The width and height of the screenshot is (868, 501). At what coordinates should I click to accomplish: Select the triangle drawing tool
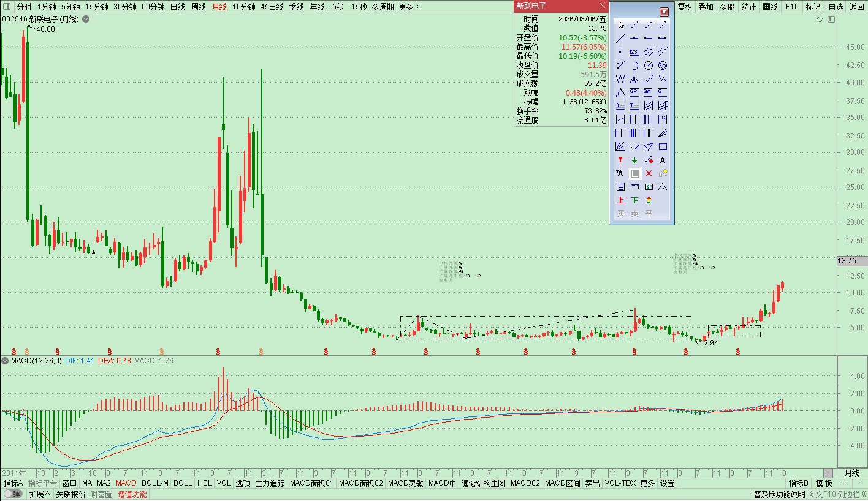(x=649, y=146)
